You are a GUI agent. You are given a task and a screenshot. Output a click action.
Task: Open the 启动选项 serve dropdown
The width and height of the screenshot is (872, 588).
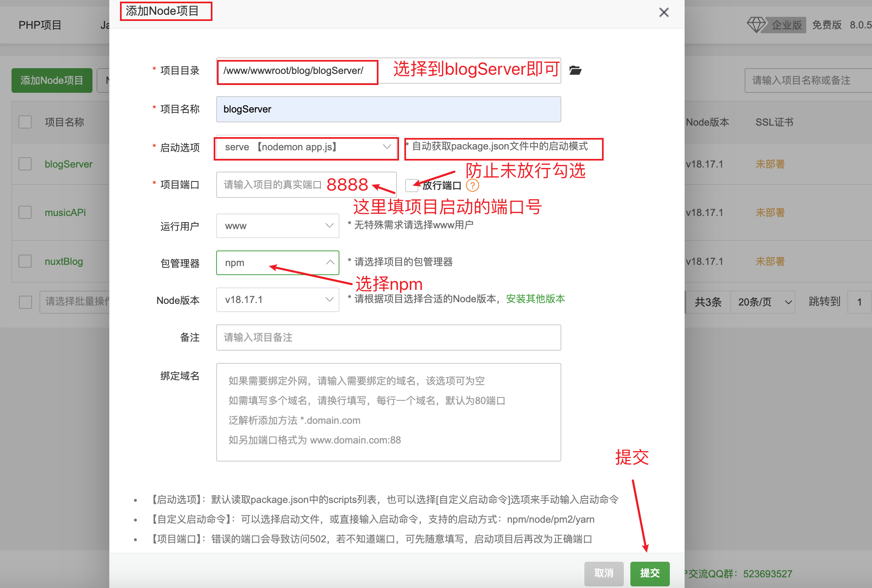click(x=307, y=147)
